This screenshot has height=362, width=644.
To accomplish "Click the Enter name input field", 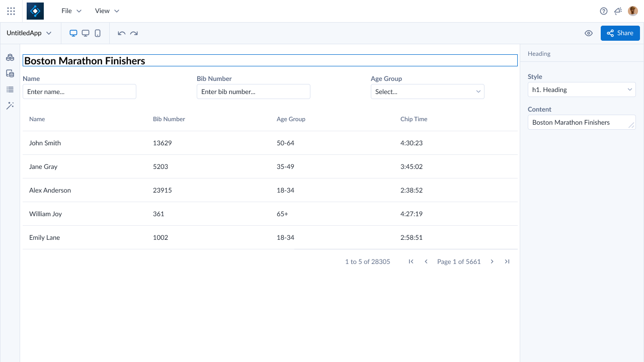I will (79, 92).
